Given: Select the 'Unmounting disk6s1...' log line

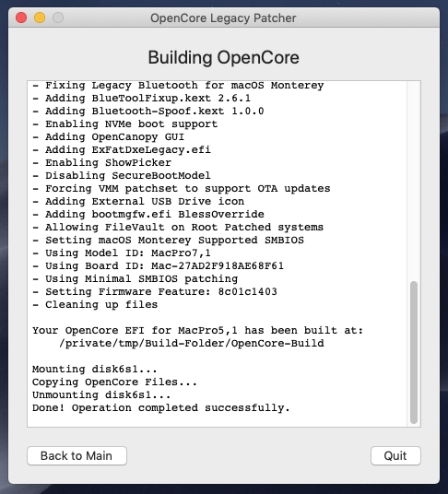Looking at the screenshot, I should (101, 394).
